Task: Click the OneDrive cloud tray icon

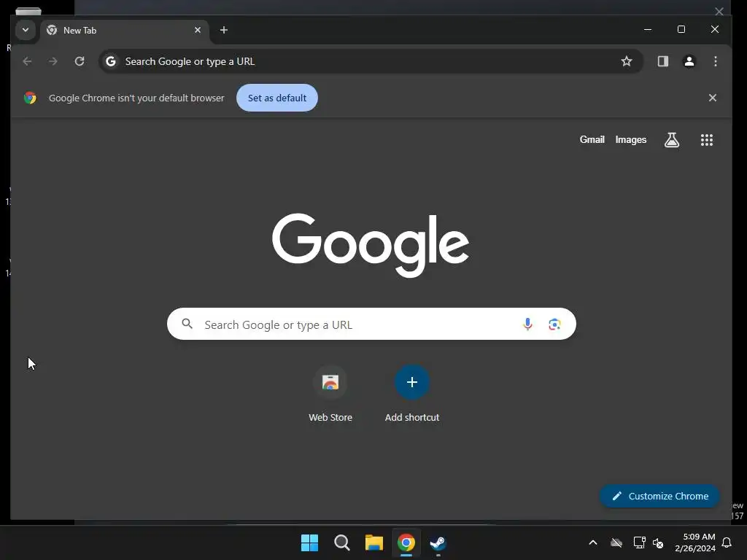Action: [x=616, y=542]
